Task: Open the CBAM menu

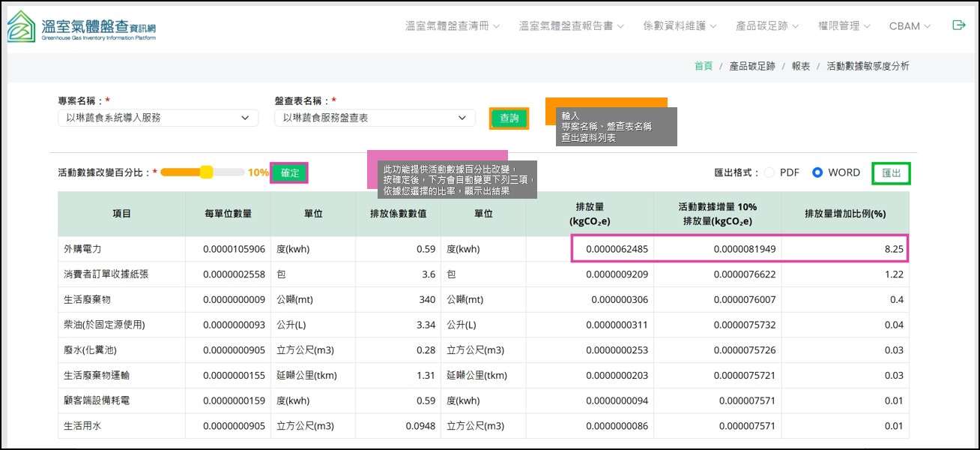Action: [910, 26]
